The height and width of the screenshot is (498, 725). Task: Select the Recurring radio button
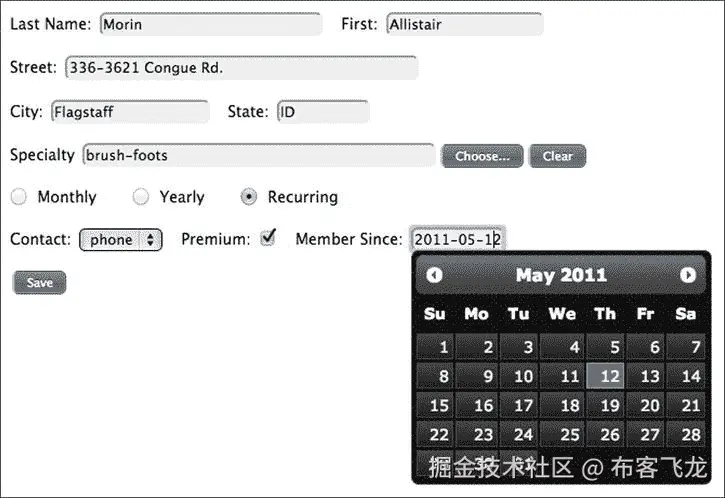click(x=249, y=197)
